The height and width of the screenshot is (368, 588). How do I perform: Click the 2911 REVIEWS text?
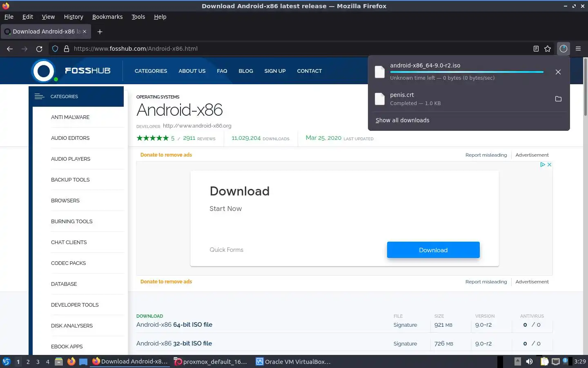199,139
